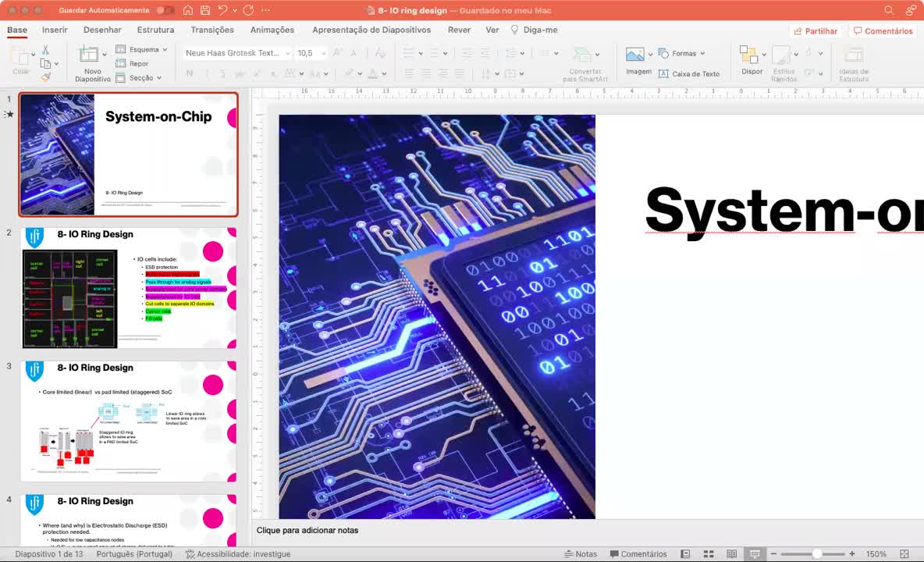The width and height of the screenshot is (924, 562).
Task: Open the Secção dropdown
Action: coord(139,78)
